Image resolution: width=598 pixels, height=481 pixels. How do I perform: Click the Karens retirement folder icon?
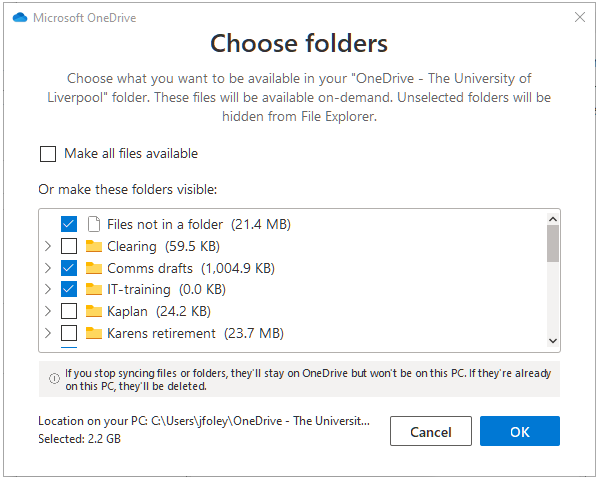(x=94, y=333)
